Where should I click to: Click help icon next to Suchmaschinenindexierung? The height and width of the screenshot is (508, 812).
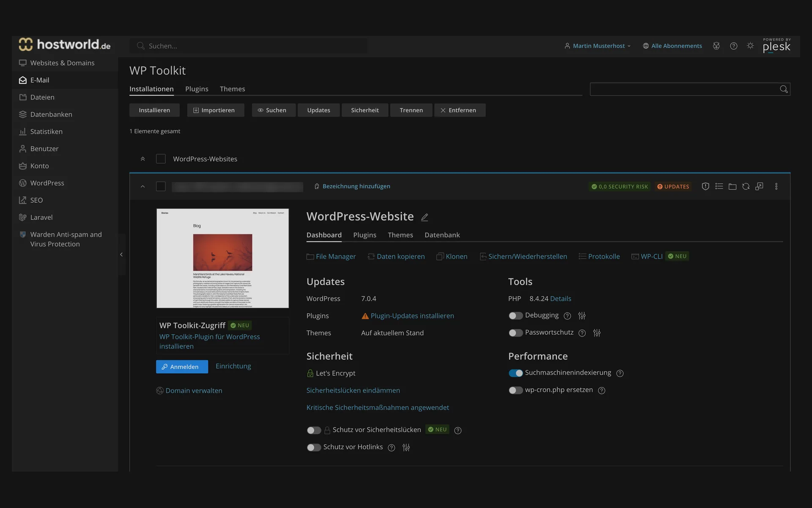point(620,373)
